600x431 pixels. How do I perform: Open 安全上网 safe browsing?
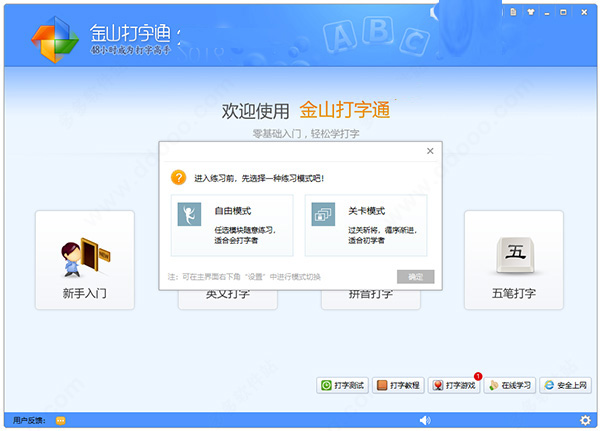566,385
